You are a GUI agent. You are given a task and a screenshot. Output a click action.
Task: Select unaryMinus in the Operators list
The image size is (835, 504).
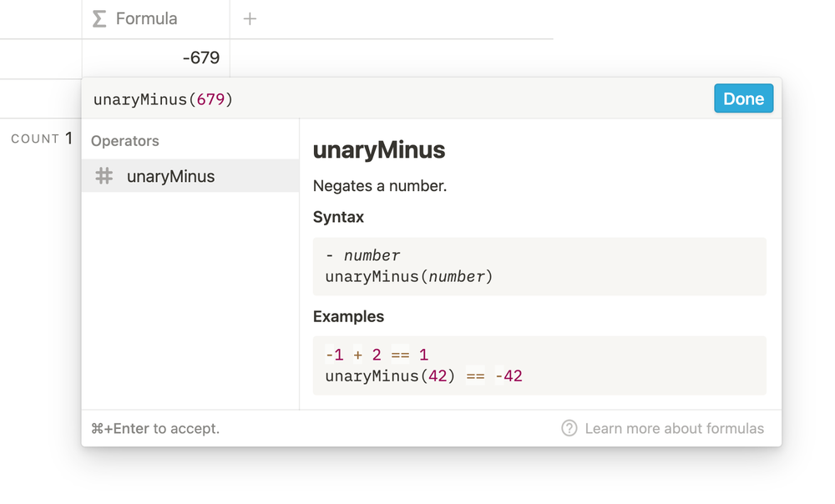(171, 176)
